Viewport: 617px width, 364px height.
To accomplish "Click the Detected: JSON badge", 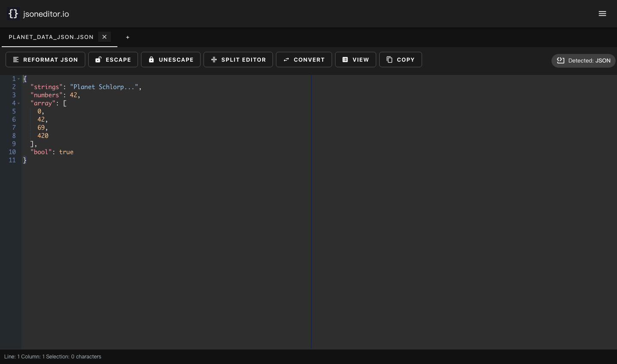I will pyautogui.click(x=584, y=60).
